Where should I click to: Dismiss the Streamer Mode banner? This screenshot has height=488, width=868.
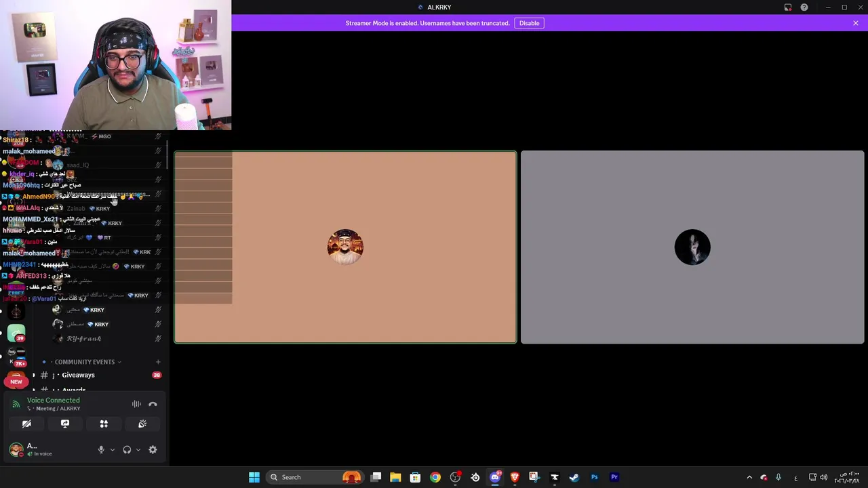pos(856,23)
